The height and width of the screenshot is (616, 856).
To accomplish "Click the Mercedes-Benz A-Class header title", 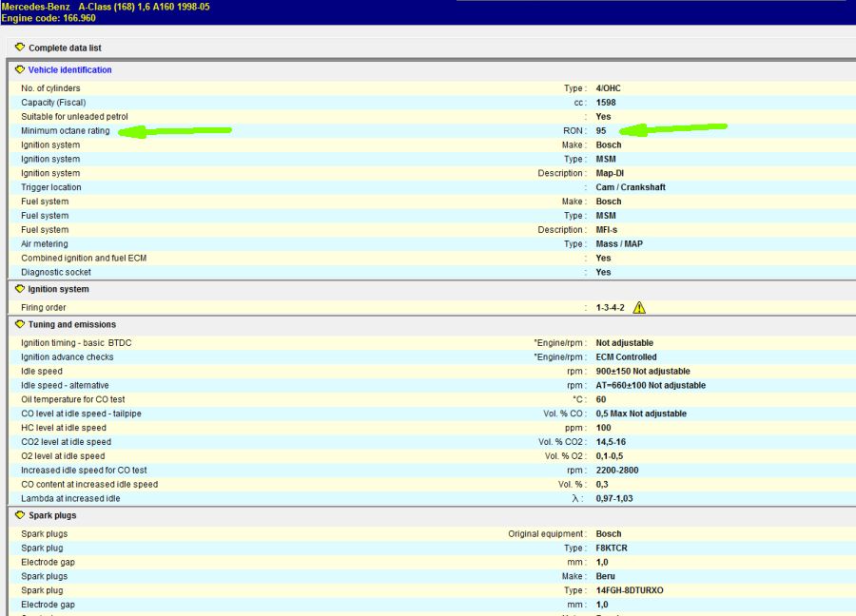I will 106,7.
